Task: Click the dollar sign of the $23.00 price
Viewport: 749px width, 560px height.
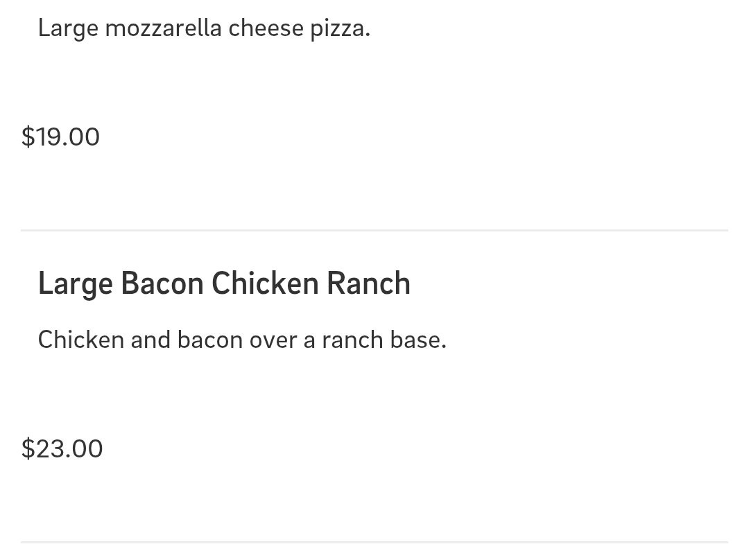Action: coord(28,449)
